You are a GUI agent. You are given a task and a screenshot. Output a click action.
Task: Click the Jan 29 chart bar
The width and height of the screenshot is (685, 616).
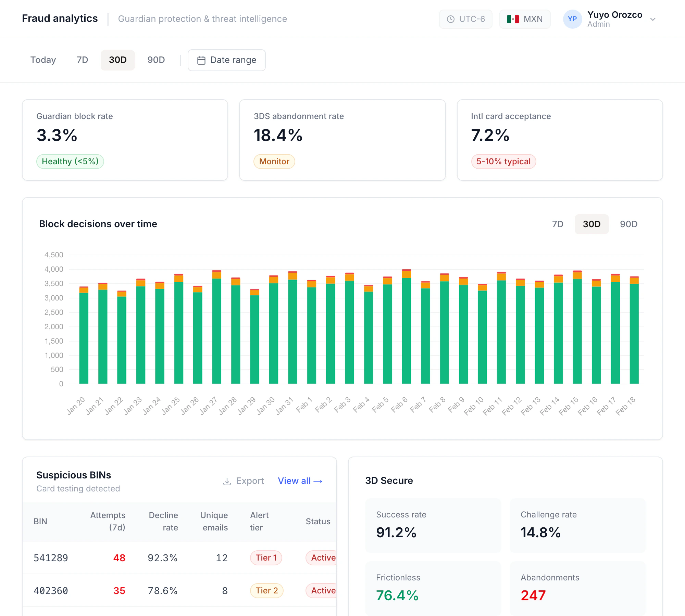[254, 336]
